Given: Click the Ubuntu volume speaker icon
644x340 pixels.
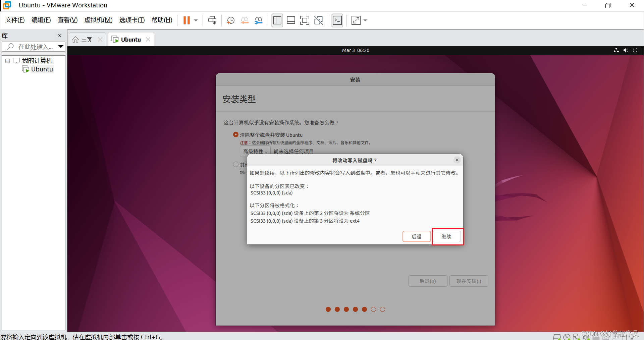Looking at the screenshot, I should (626, 50).
